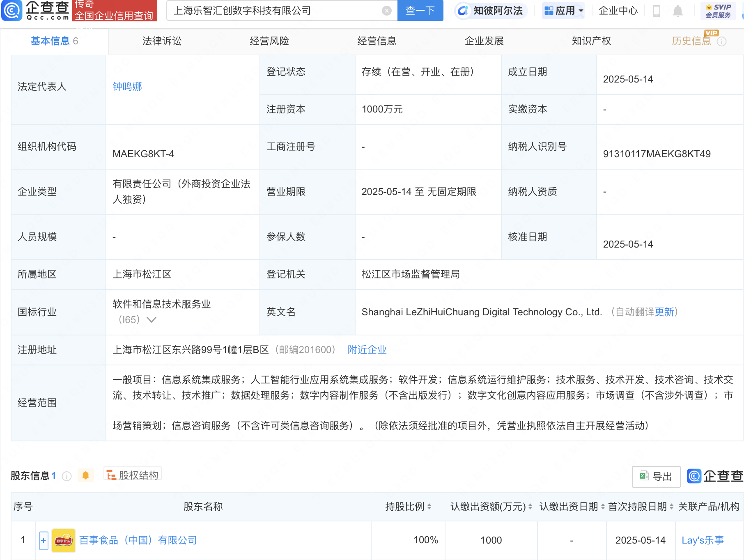744x560 pixels.
Task: Switch to the 经营信息 tab
Action: (x=377, y=41)
